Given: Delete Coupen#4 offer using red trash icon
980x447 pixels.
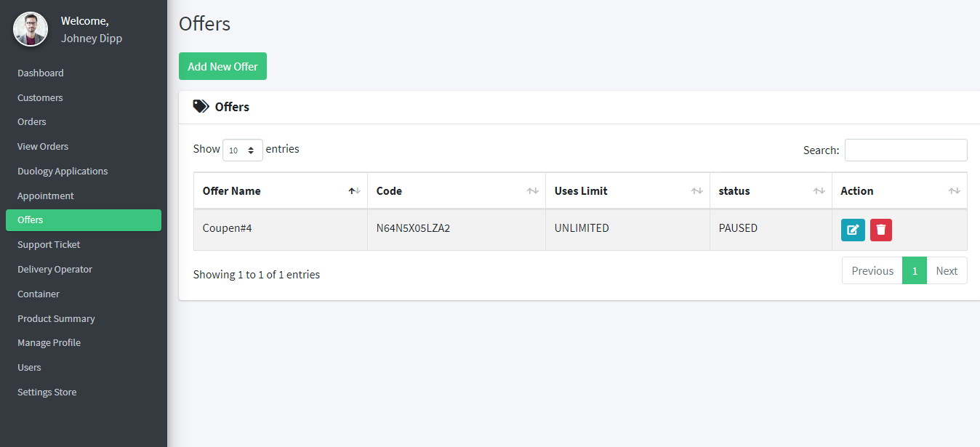Looking at the screenshot, I should (x=881, y=230).
